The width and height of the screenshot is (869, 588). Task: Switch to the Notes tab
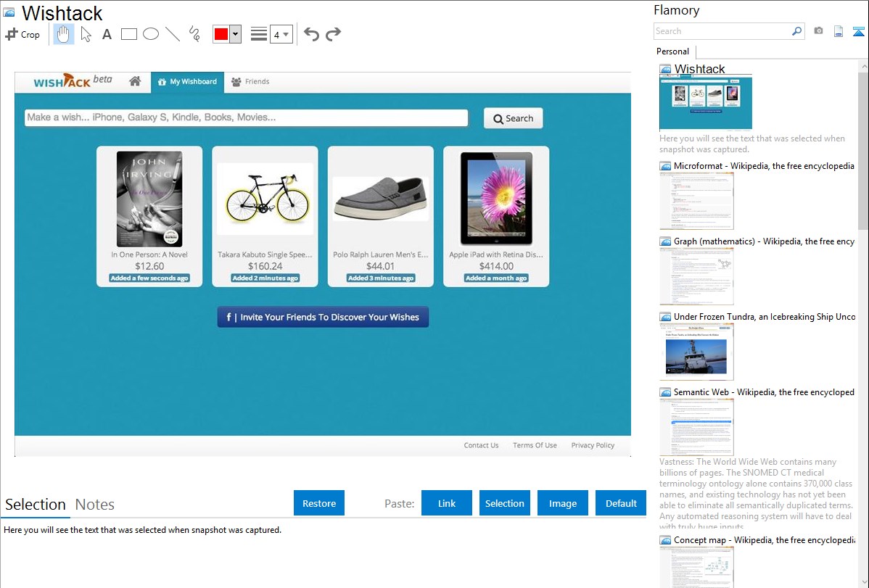pyautogui.click(x=95, y=505)
